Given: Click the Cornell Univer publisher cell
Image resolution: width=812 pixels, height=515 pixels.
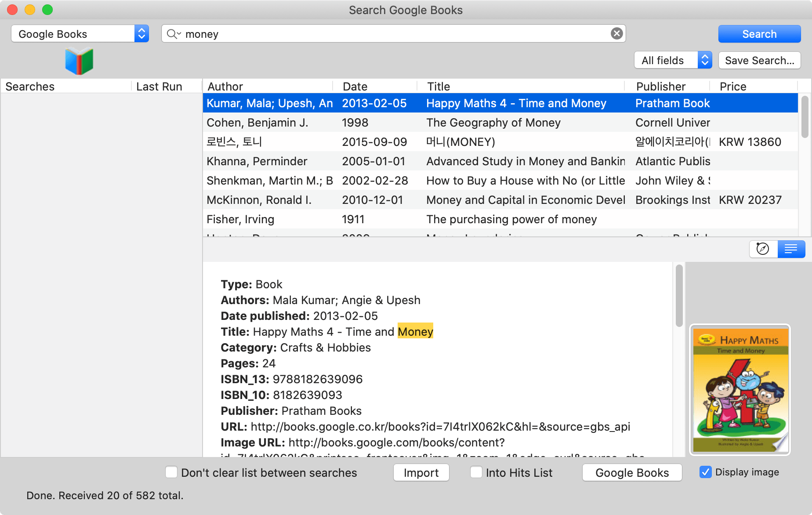Looking at the screenshot, I should [x=672, y=123].
